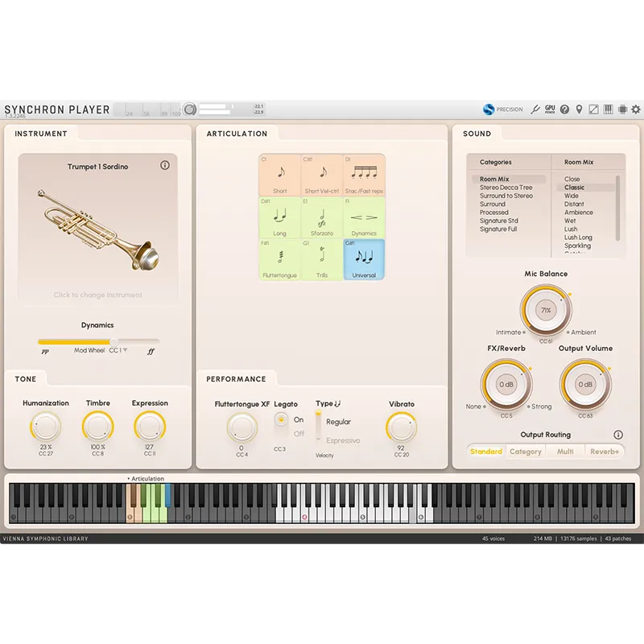Image resolution: width=644 pixels, height=644 pixels.
Task: Click the round panic knob beside level meter
Action: click(190, 109)
